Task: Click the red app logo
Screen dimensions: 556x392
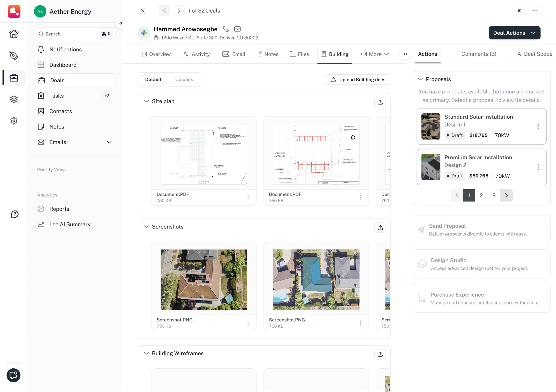Action: point(14,11)
